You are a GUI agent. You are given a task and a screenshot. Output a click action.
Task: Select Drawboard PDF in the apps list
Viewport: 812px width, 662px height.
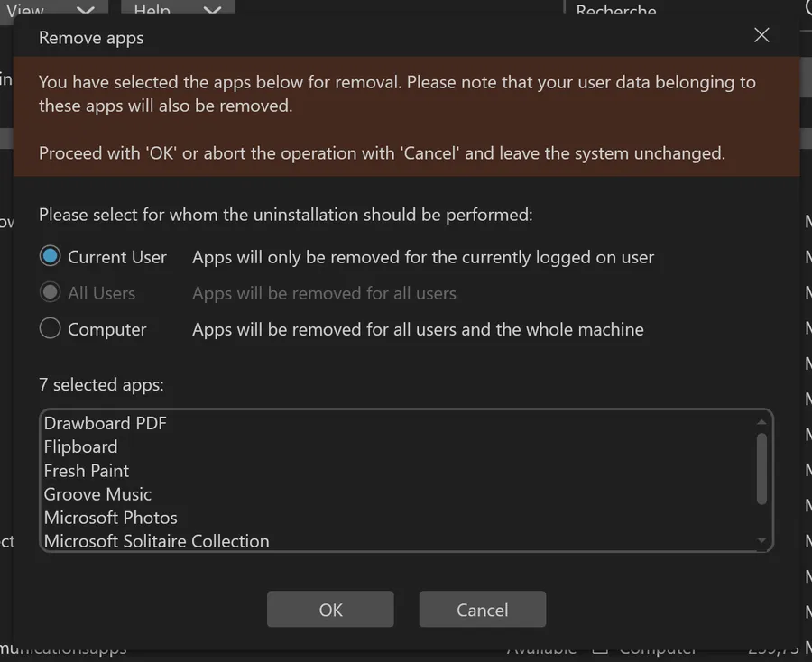(106, 423)
